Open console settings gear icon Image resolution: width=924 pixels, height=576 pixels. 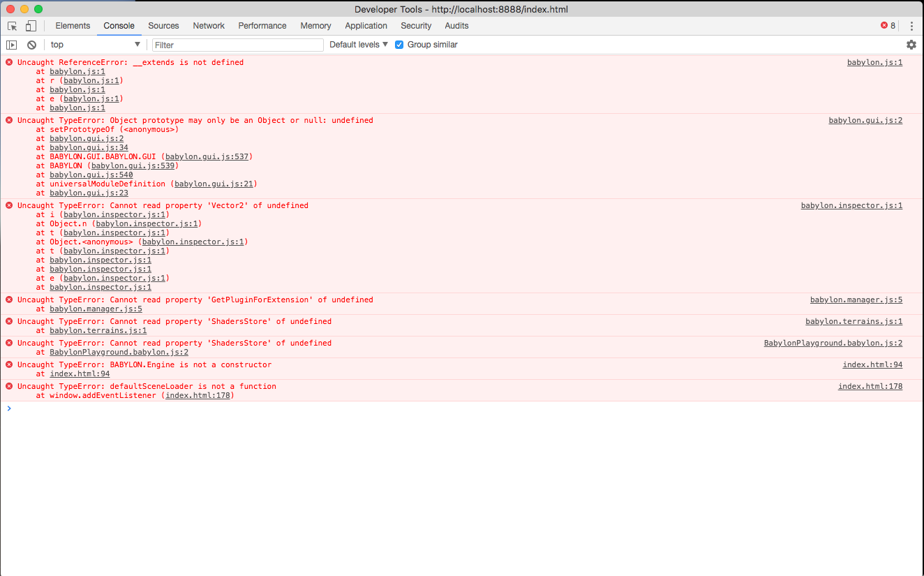tap(911, 45)
